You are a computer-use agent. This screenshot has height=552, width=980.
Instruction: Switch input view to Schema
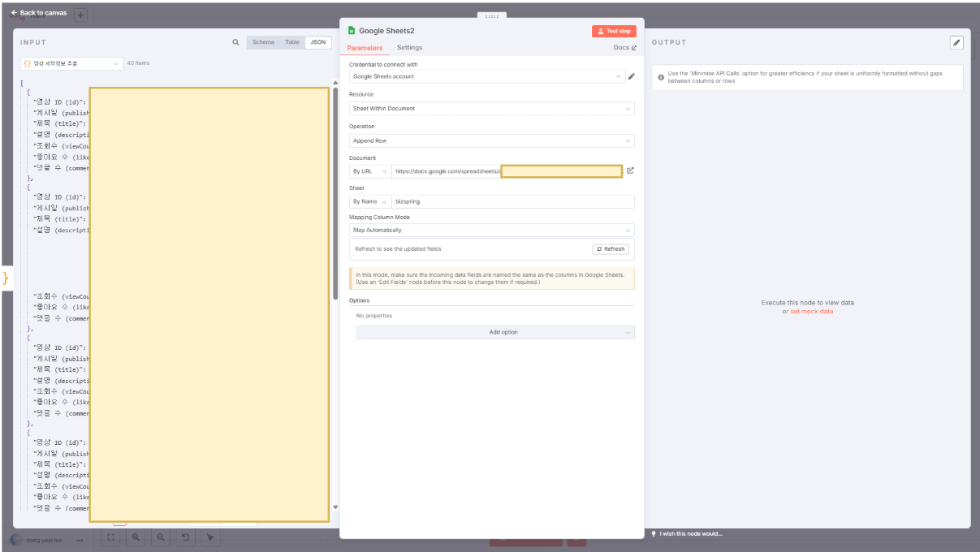coord(263,42)
